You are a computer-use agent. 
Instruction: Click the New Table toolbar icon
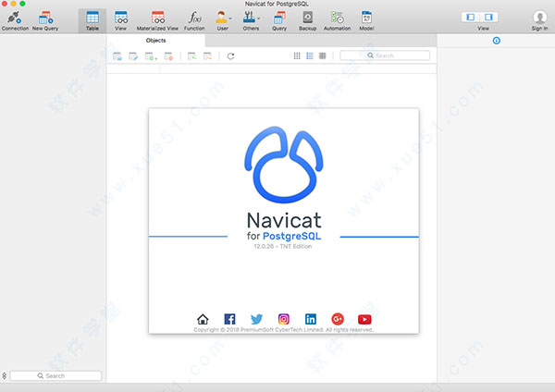pos(149,56)
